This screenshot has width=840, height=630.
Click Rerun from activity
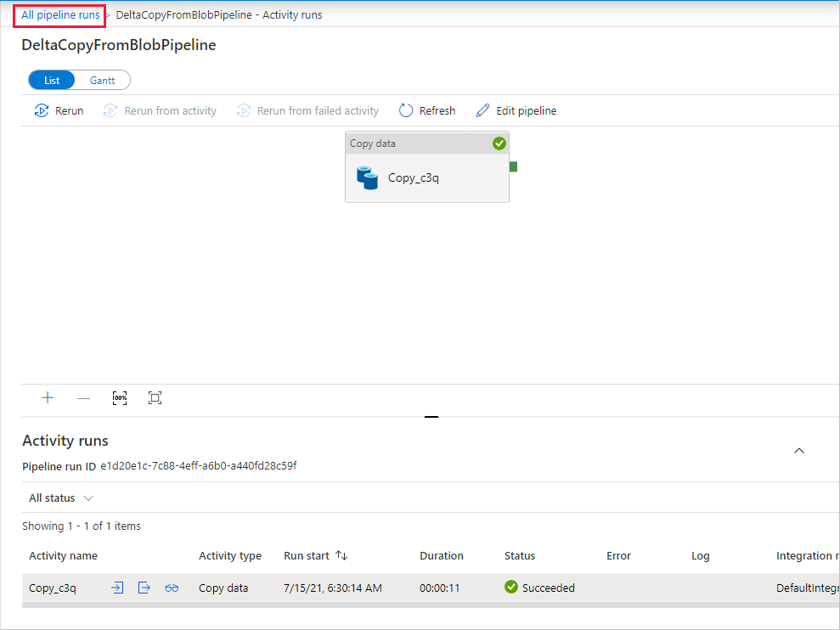click(160, 111)
